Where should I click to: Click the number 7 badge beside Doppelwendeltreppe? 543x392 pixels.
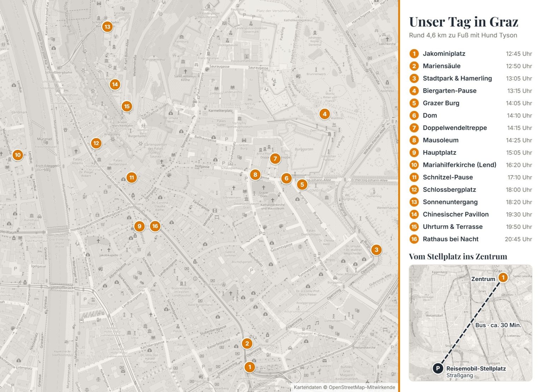(x=414, y=128)
